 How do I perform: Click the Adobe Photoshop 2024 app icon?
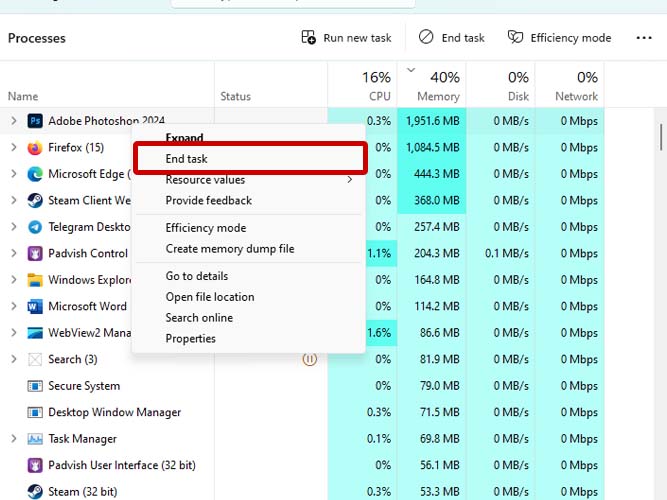35,121
